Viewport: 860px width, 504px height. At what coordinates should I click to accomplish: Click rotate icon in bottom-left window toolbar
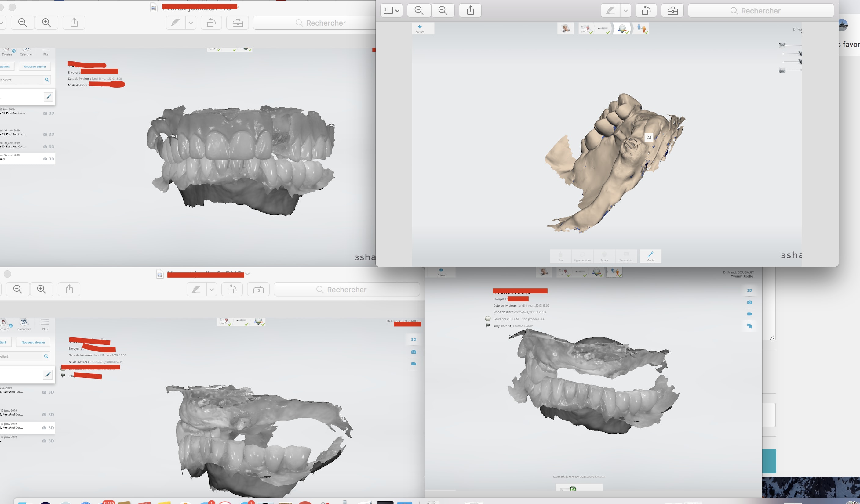coord(232,290)
